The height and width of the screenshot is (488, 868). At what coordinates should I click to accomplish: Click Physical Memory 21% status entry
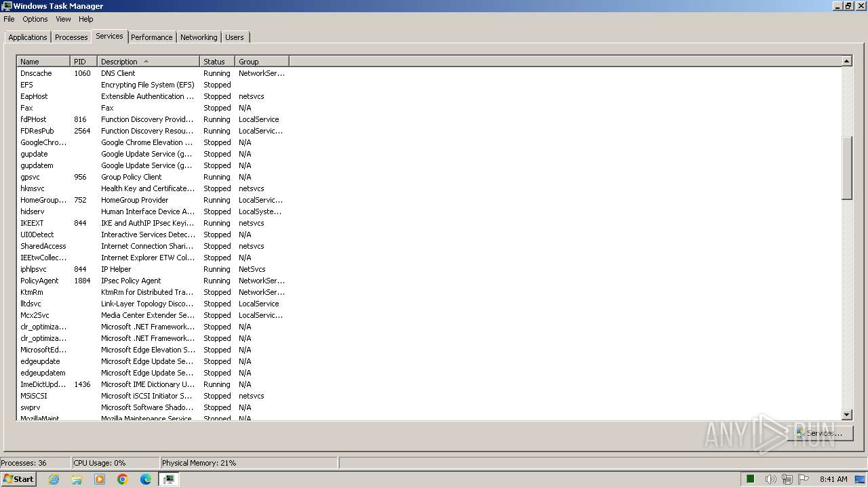(x=249, y=463)
